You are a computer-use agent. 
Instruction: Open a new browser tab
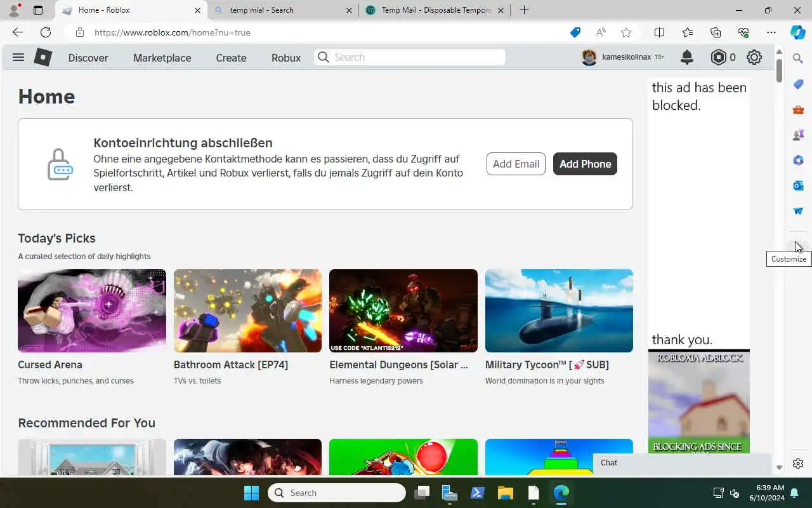524,10
